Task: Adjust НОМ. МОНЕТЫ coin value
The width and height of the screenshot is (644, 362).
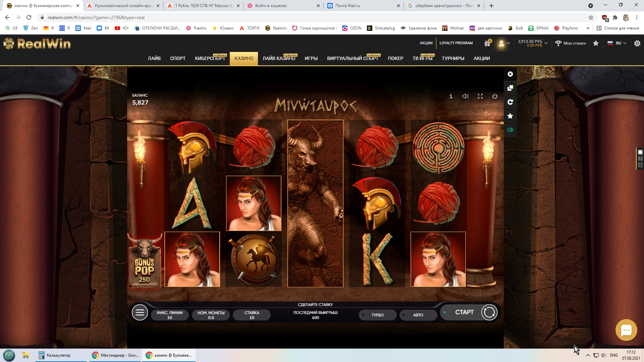Action: pos(211,315)
